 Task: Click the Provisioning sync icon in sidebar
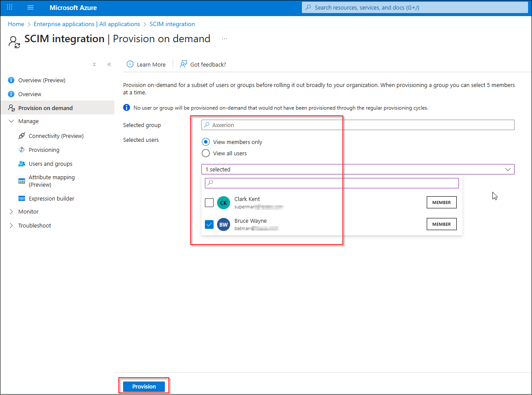point(22,150)
